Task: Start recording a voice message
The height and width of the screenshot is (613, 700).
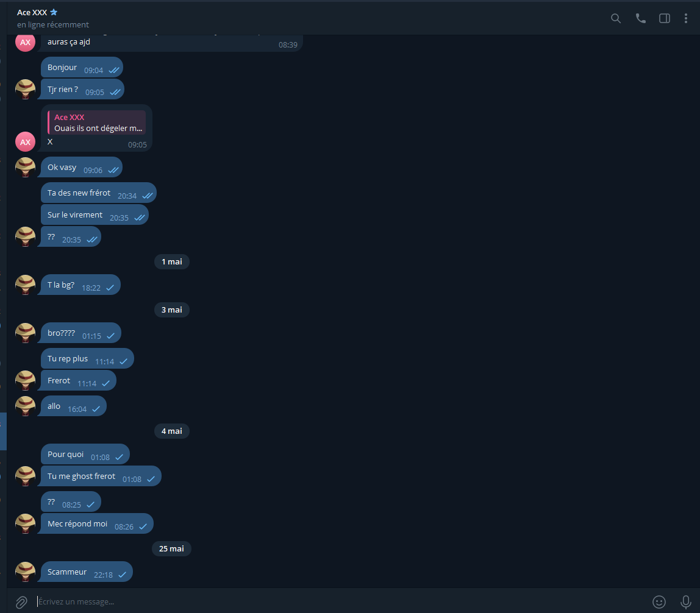Action: [x=686, y=602]
